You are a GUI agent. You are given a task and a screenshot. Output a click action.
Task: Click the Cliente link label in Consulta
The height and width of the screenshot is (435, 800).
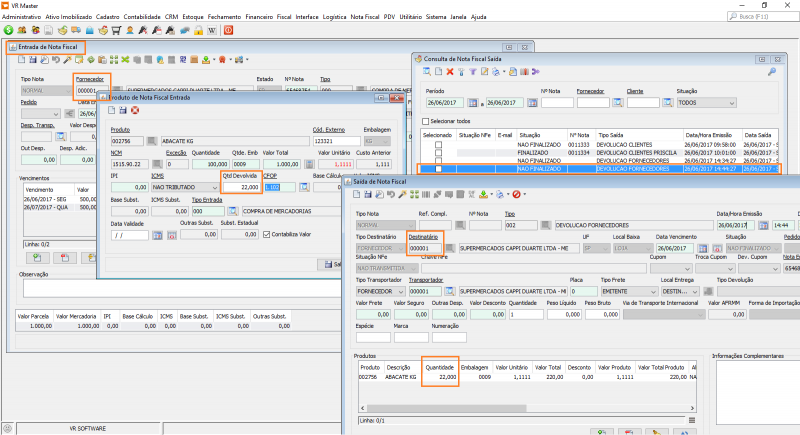pyautogui.click(x=635, y=91)
